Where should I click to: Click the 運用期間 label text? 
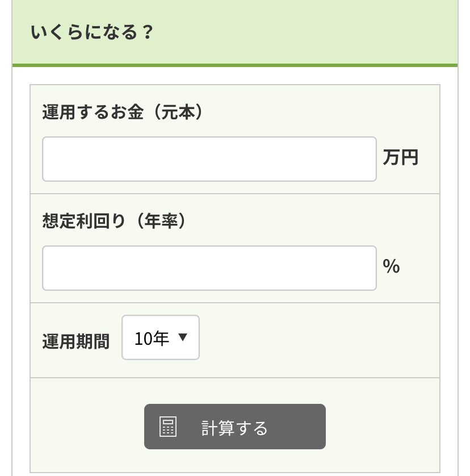pos(75,341)
